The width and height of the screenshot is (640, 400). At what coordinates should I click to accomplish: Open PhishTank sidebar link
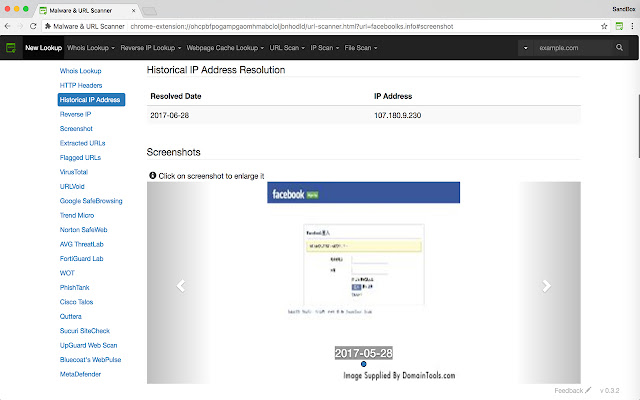point(75,287)
